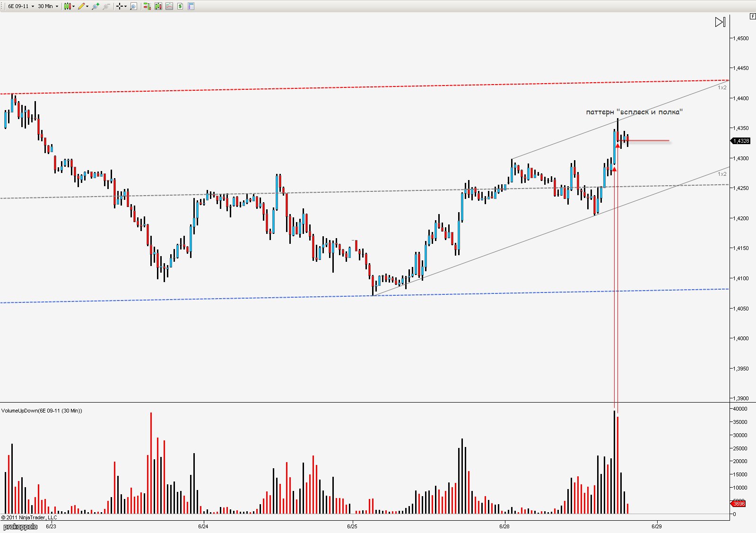Click the zoom in magnifier icon
Viewport: 756px width, 533px height.
tap(96, 6)
